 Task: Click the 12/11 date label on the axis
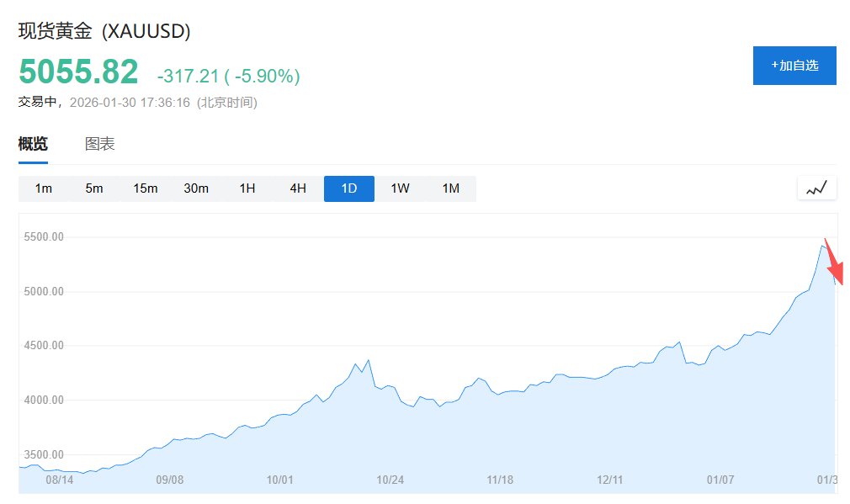[x=610, y=480]
